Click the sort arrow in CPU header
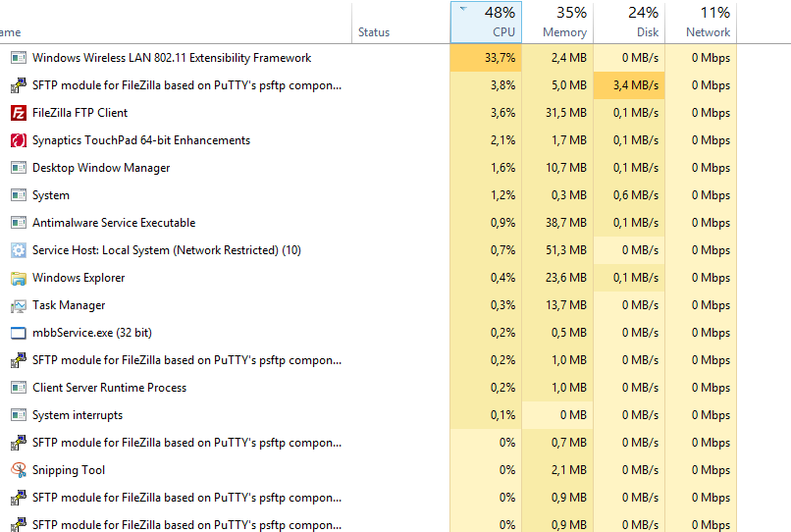The height and width of the screenshot is (532, 791). (463, 8)
